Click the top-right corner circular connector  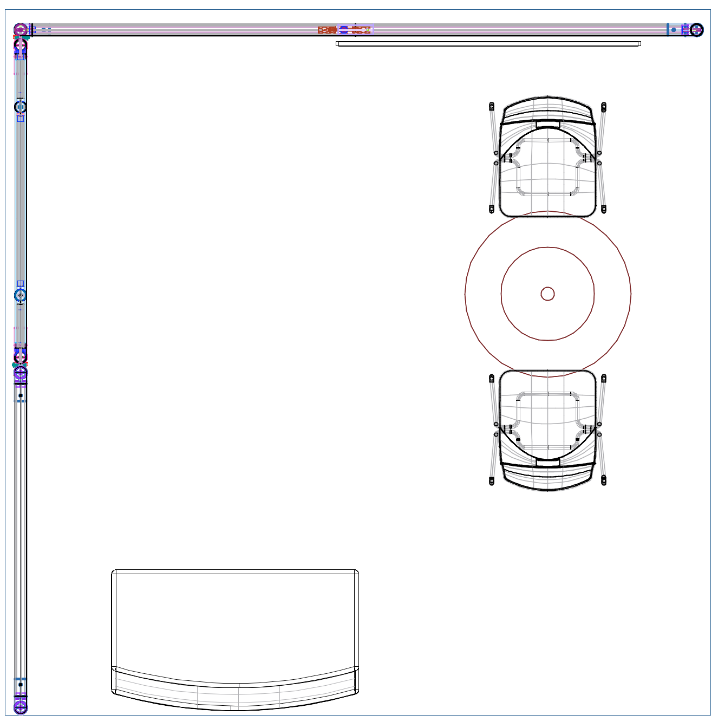click(x=697, y=30)
